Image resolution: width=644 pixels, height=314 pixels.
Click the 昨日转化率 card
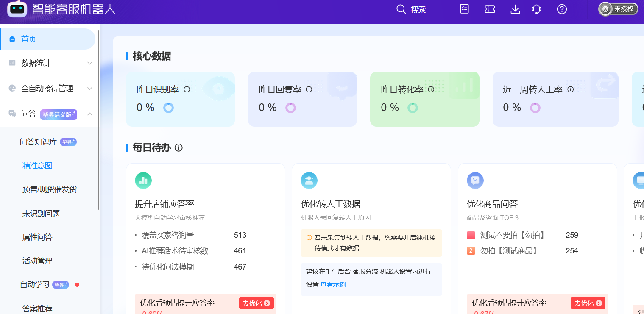[425, 99]
